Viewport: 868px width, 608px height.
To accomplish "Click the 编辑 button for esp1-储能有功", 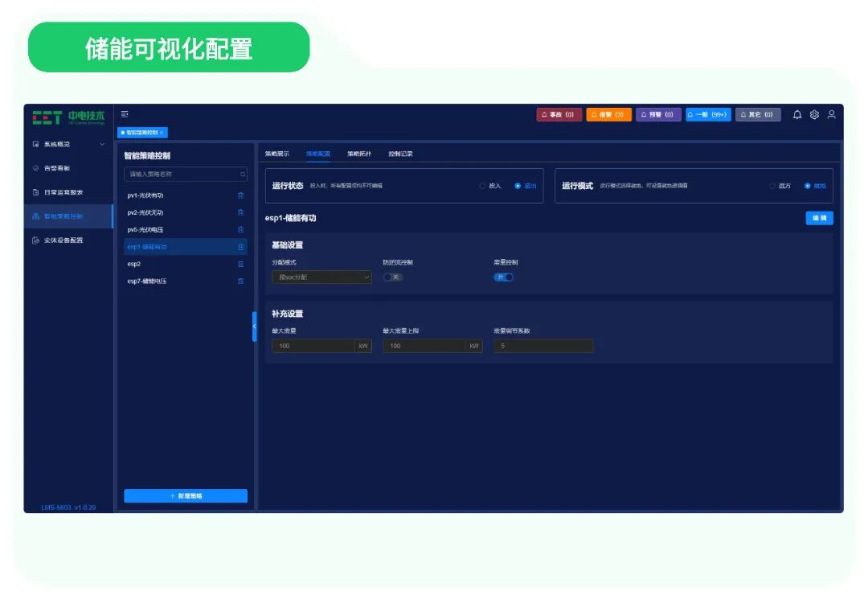I will (x=819, y=218).
